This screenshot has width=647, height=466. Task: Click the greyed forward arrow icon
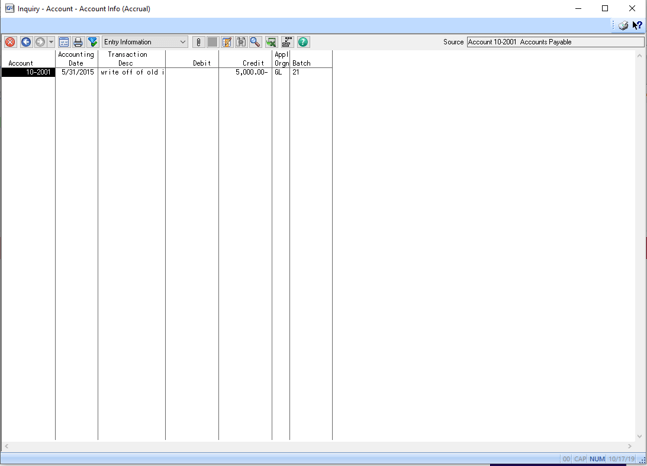click(x=40, y=42)
